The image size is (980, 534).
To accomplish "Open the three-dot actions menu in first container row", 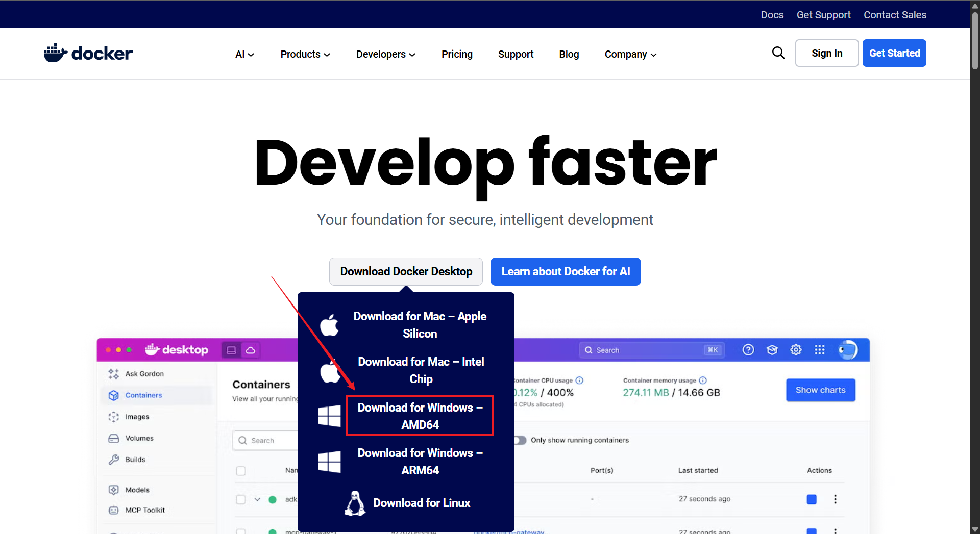I will point(835,499).
